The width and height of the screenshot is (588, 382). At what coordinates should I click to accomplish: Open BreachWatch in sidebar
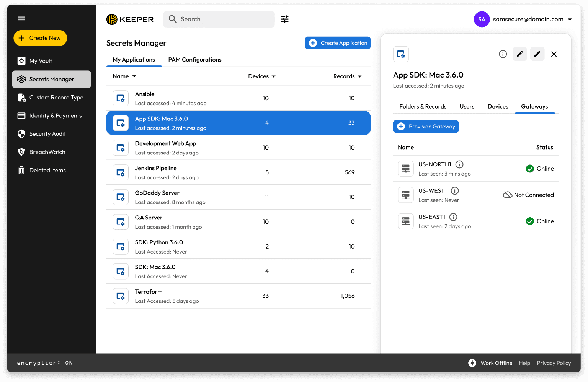51,152
